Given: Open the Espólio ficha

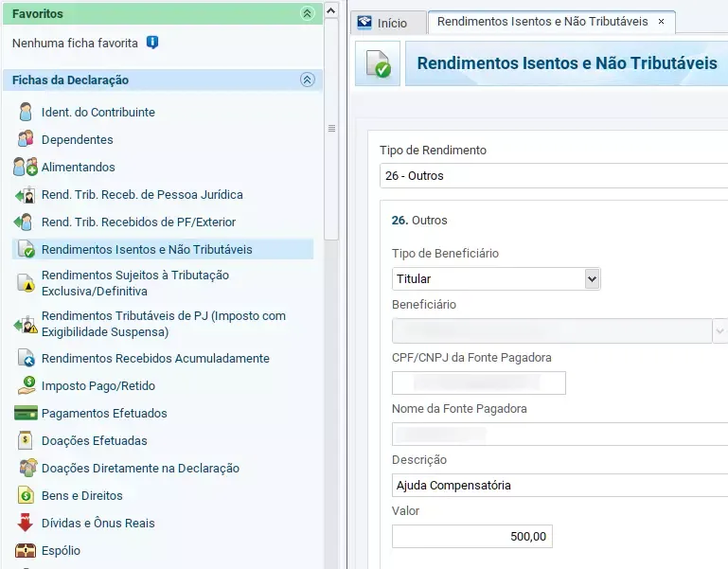Looking at the screenshot, I should click(x=61, y=550).
